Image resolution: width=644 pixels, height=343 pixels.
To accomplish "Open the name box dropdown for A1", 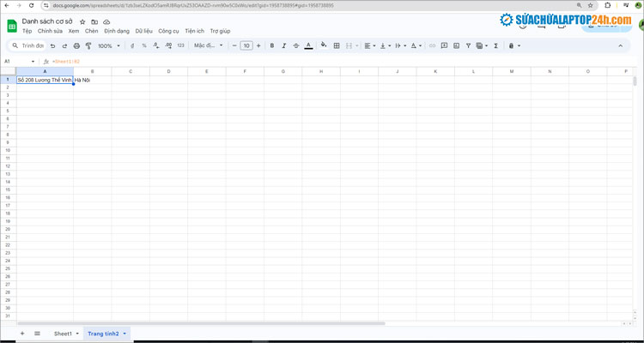I will (x=33, y=62).
